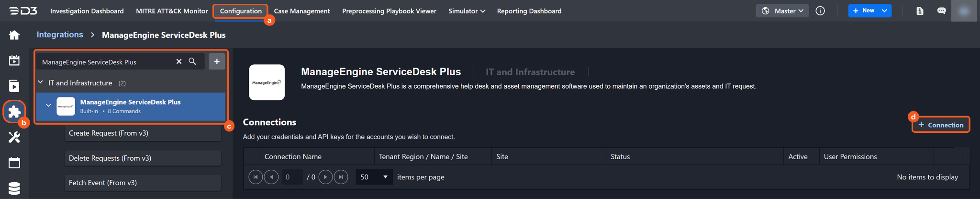
Task: Click the + Connection button
Action: [x=941, y=125]
